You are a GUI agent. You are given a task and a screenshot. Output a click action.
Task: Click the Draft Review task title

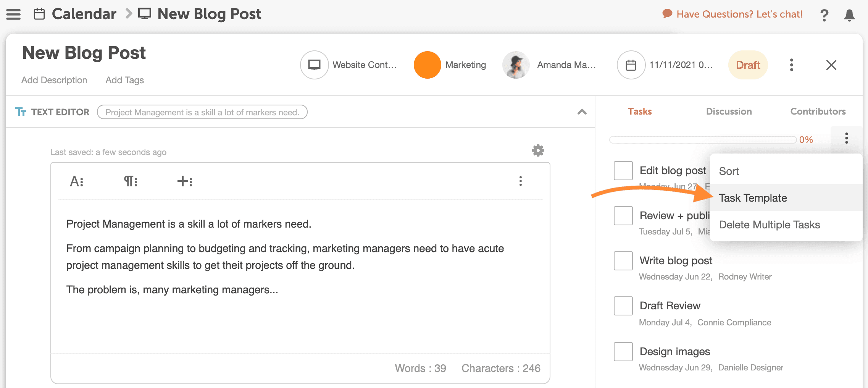(670, 306)
